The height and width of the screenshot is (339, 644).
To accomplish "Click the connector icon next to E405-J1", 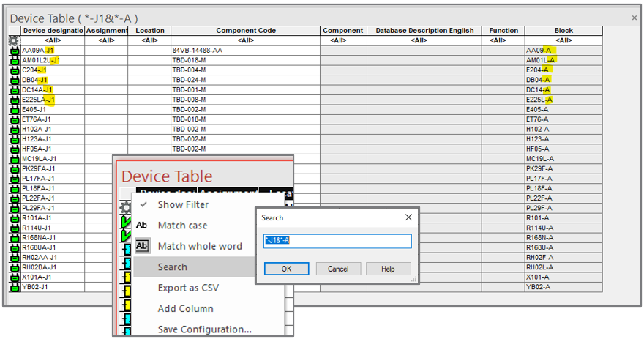I will click(14, 109).
